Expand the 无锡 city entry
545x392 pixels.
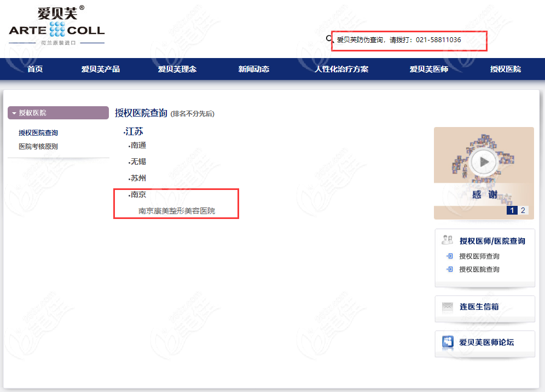(137, 162)
